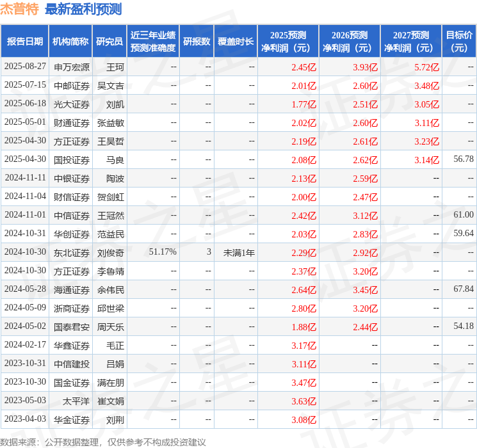This screenshot has height=448, width=477.
Task: Click institution 财信证券
Action: [x=72, y=197]
